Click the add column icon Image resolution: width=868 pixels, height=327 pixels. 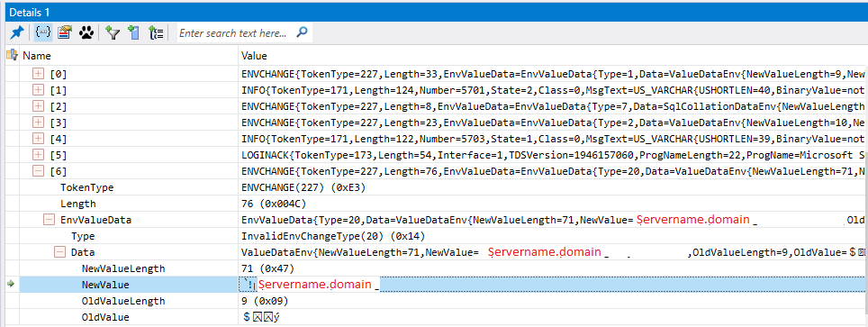[x=133, y=32]
